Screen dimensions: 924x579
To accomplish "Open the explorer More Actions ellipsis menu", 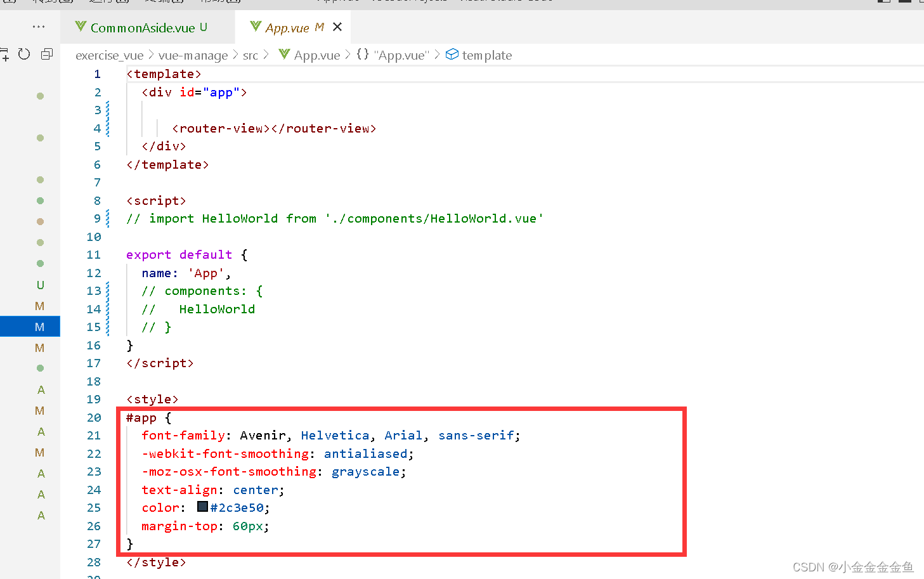I will [39, 27].
